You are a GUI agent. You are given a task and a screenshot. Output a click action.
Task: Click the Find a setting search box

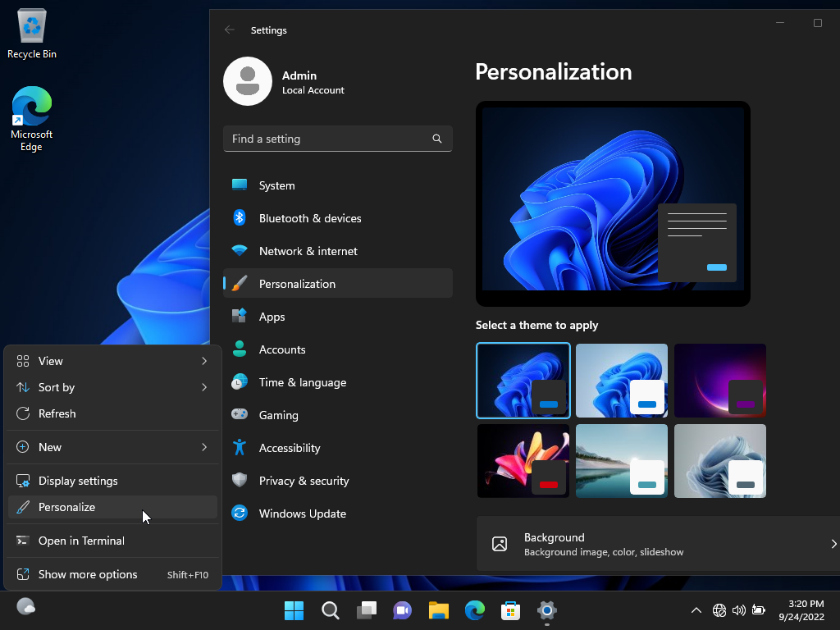pyautogui.click(x=338, y=139)
